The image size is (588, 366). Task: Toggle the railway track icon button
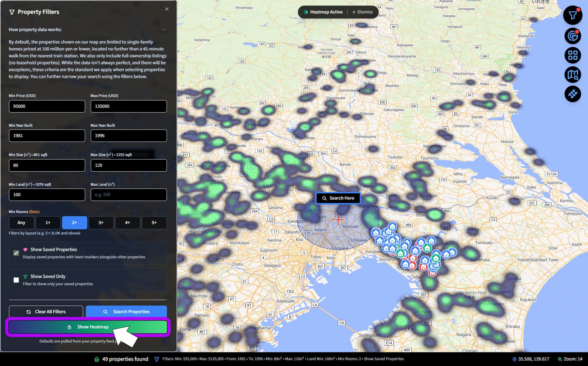(x=572, y=94)
